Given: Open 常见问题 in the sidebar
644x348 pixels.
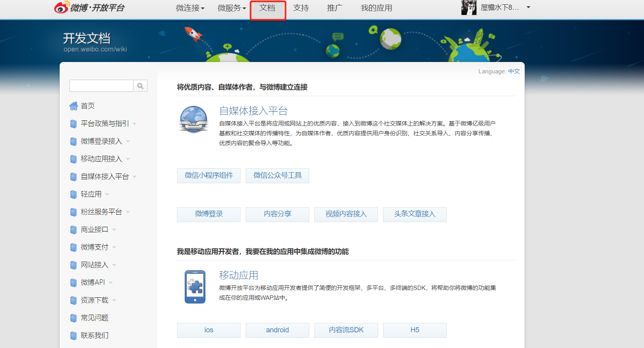Looking at the screenshot, I should tap(95, 318).
